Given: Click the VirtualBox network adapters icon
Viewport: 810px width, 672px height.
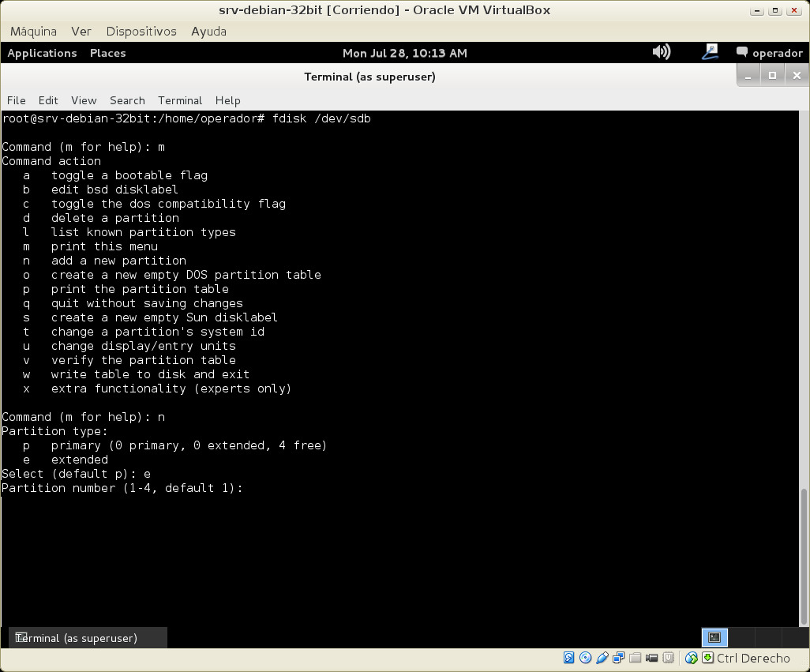Looking at the screenshot, I should pos(619,658).
